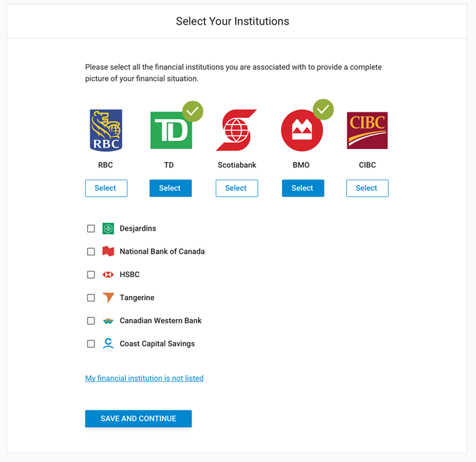This screenshot has width=476, height=462.
Task: Click the TD bank logo
Action: tap(171, 130)
